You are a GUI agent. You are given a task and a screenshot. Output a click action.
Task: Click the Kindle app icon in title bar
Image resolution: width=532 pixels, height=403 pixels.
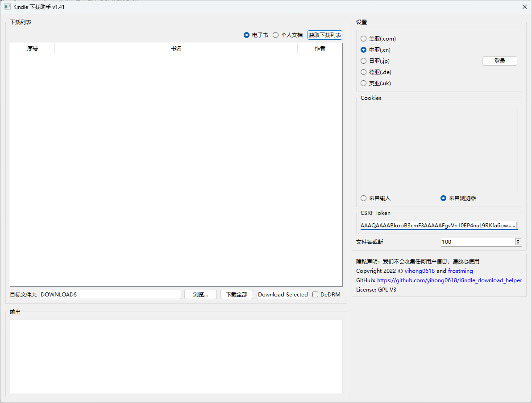[8, 7]
